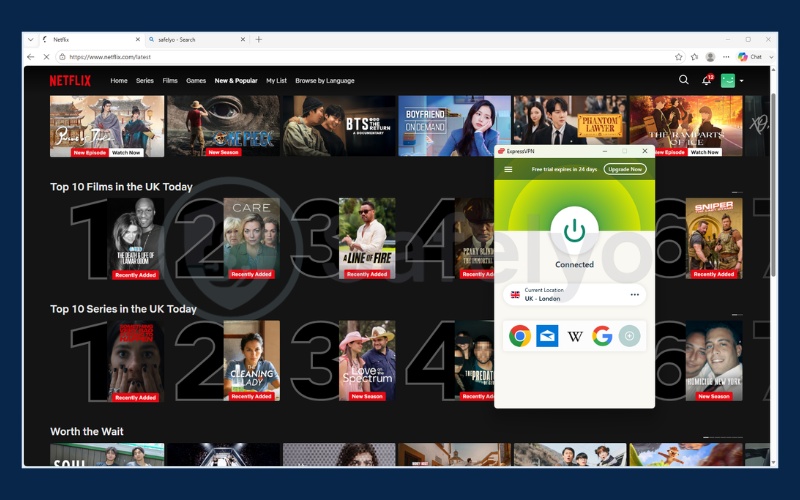Click the Netflix logo
Image resolution: width=800 pixels, height=500 pixels.
(x=70, y=81)
